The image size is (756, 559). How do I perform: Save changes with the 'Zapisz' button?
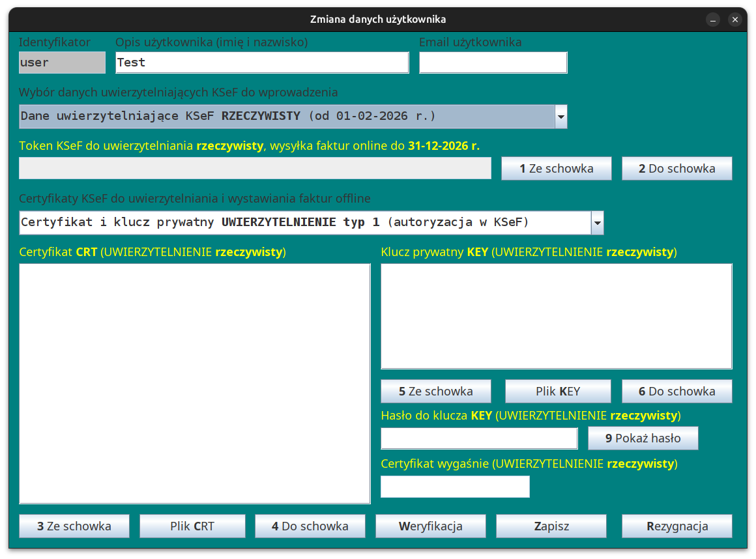(x=551, y=526)
